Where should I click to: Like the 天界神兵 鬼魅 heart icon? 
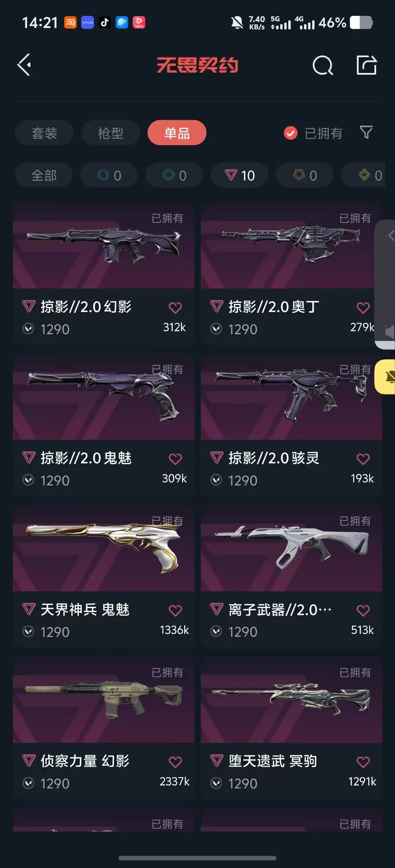coord(175,610)
